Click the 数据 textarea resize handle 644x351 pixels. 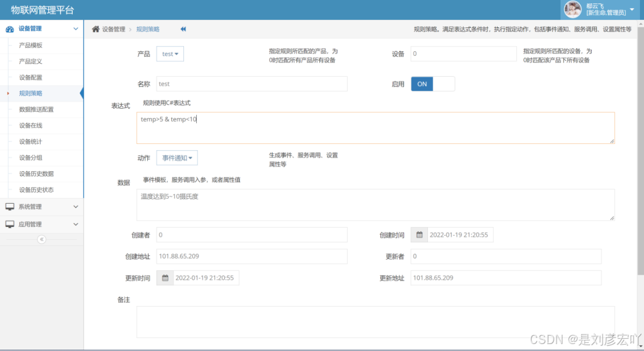click(x=612, y=218)
